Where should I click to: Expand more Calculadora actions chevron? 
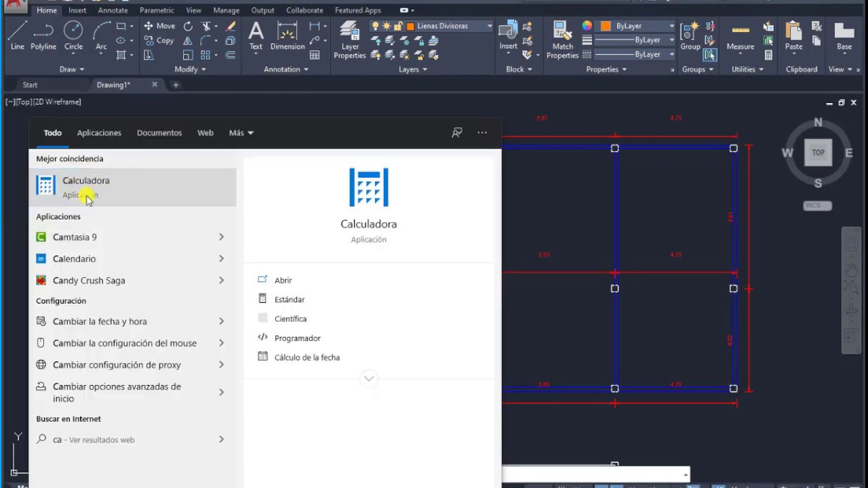(x=369, y=379)
